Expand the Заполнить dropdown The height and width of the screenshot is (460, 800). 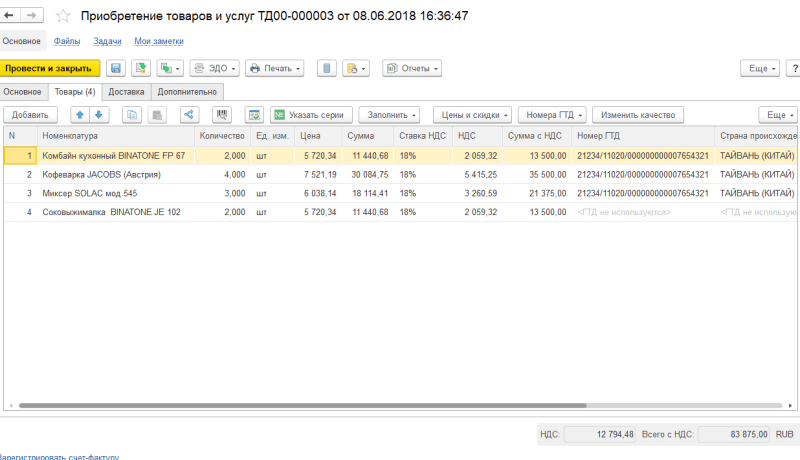(x=388, y=115)
